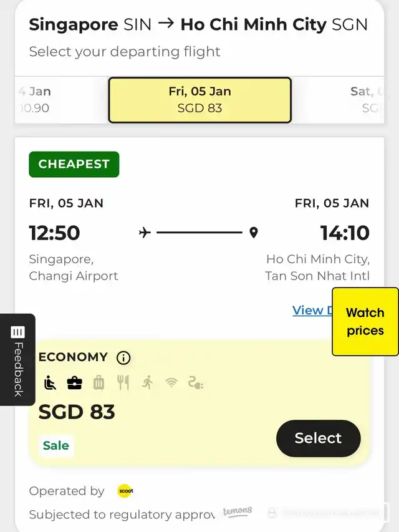Open the Watch prices button
The image size is (399, 532).
pyautogui.click(x=365, y=322)
